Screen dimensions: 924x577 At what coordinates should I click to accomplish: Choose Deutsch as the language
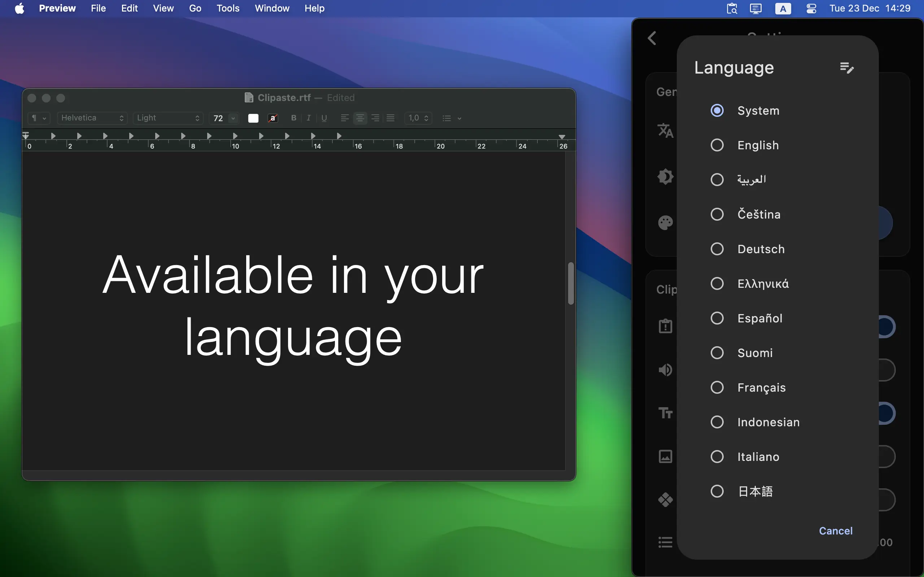pos(717,249)
